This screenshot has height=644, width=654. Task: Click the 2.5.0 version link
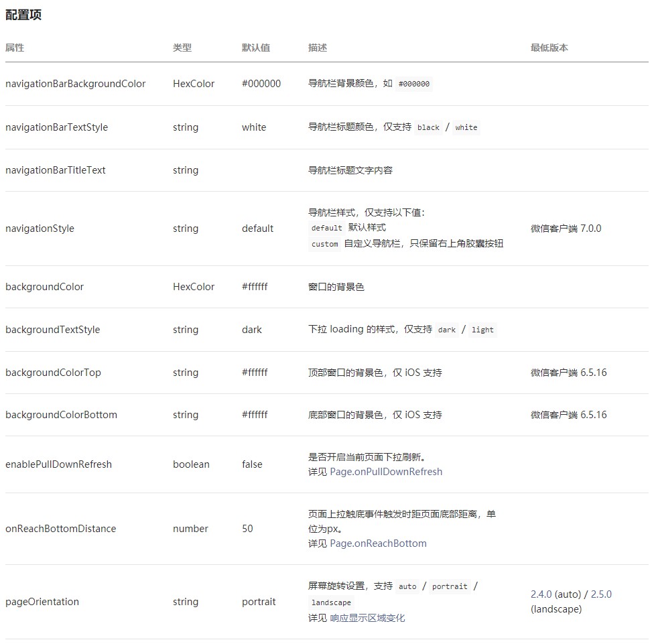click(601, 594)
